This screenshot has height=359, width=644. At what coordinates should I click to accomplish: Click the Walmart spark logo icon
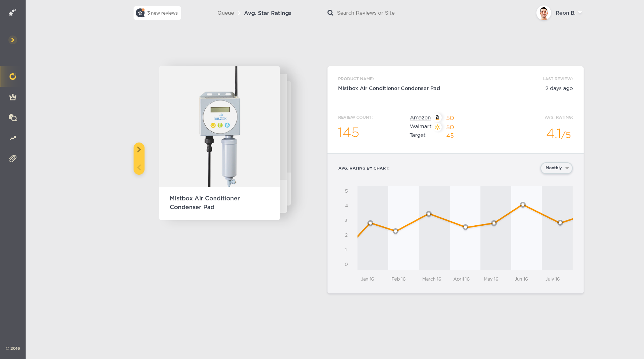(x=437, y=127)
